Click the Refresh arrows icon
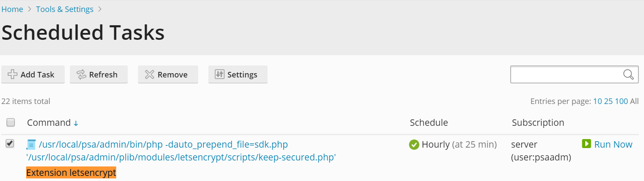 (81, 74)
